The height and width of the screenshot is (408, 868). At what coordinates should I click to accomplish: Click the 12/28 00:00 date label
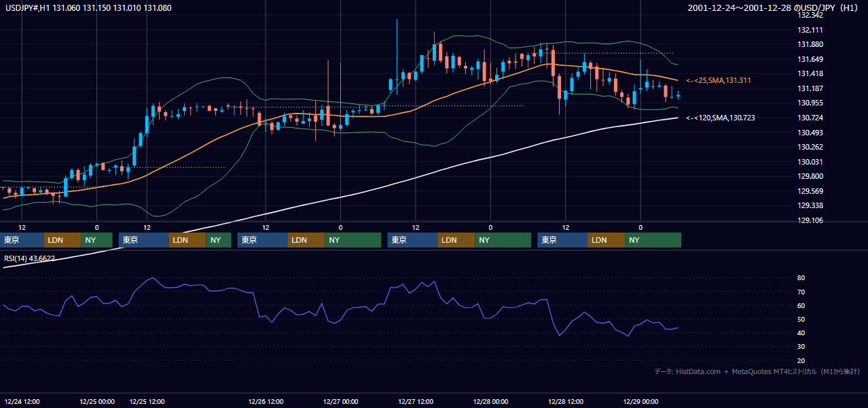pos(490,402)
